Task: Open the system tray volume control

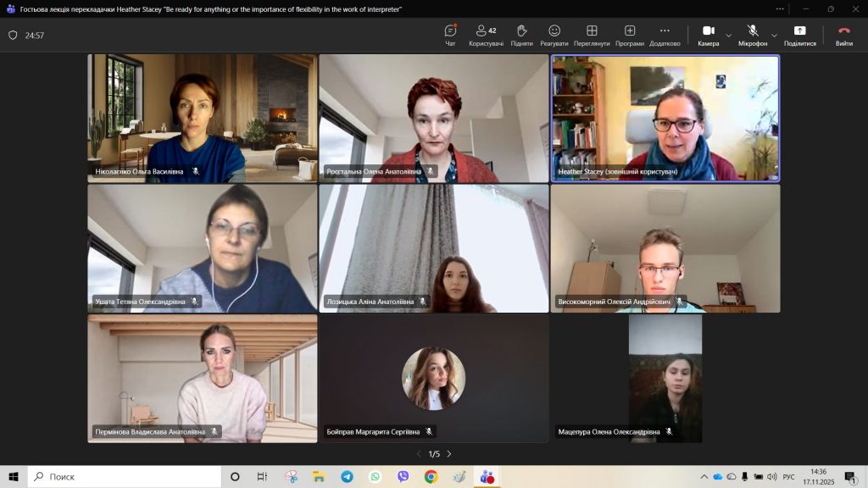Action: [x=771, y=477]
